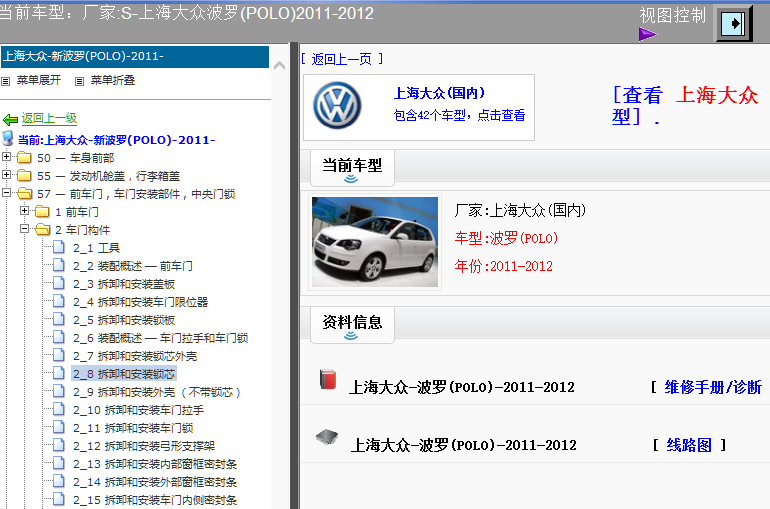
Task: Click the blue 上海大众-新波罗 header bar
Action: point(135,56)
